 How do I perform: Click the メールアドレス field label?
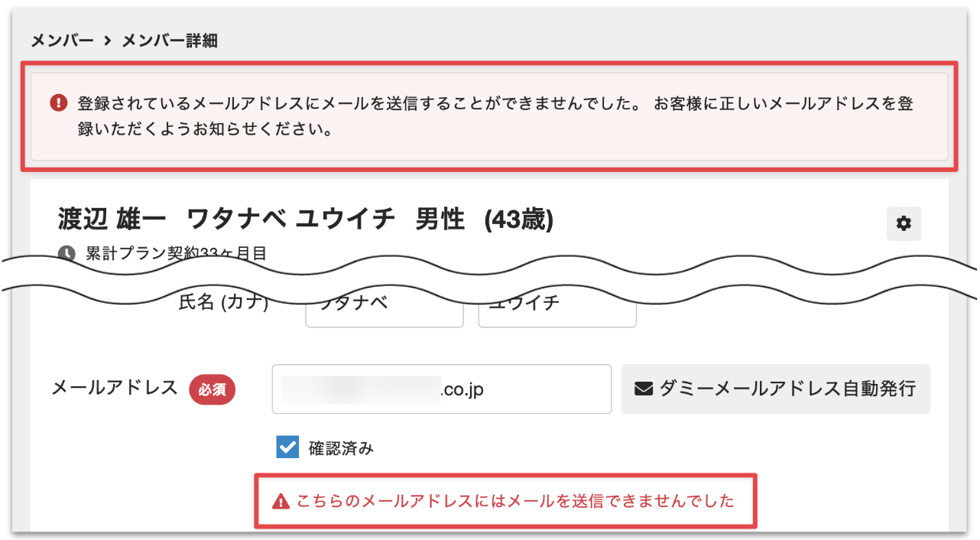(115, 389)
